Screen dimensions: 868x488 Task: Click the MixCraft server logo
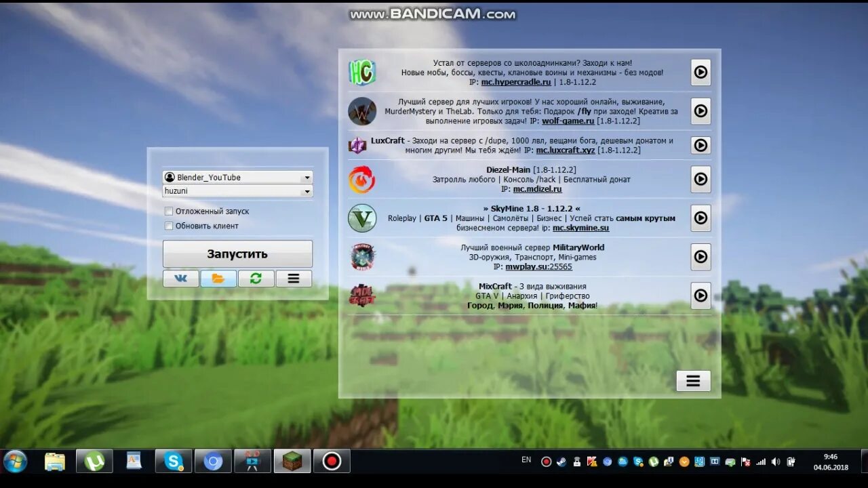tap(362, 296)
